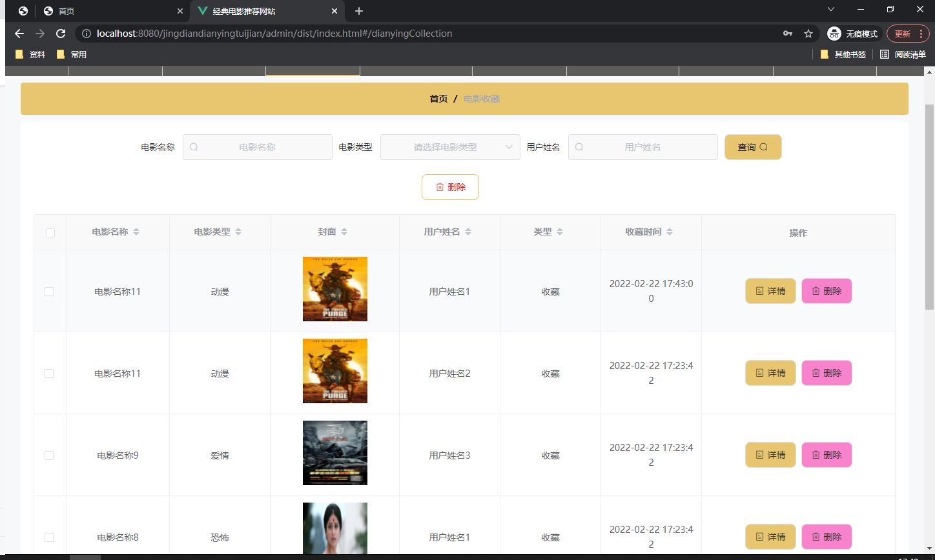Check the row for 用户姓名2
Image resolution: width=935 pixels, height=560 pixels.
coord(49,374)
